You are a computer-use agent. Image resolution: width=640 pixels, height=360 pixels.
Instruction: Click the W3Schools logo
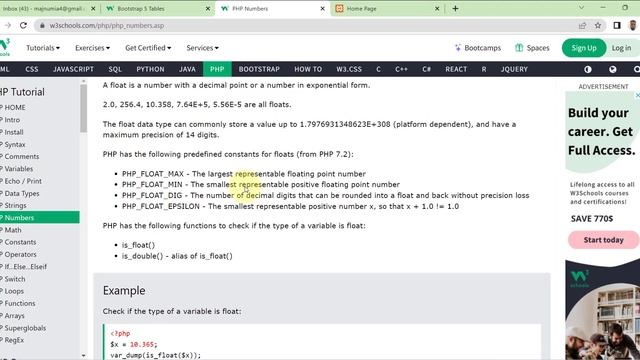click(5, 47)
